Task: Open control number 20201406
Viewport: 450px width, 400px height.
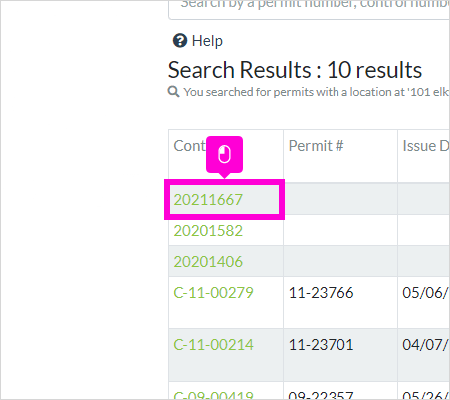Action: tap(208, 262)
